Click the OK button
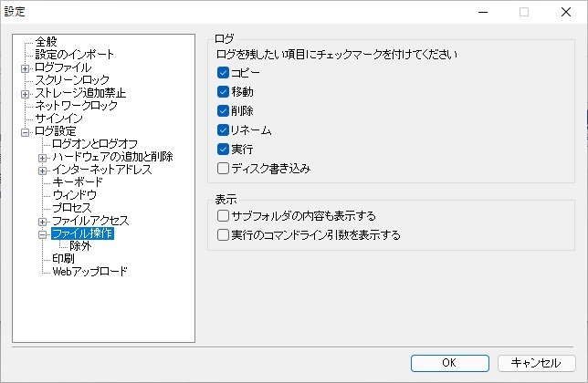Screen dimensions: 588x383 [x=449, y=363]
